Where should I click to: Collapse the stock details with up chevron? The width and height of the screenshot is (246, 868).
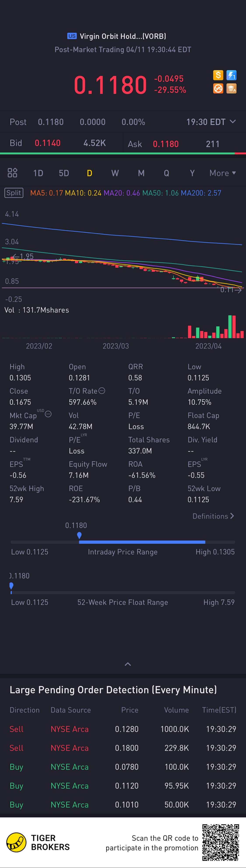point(128,664)
